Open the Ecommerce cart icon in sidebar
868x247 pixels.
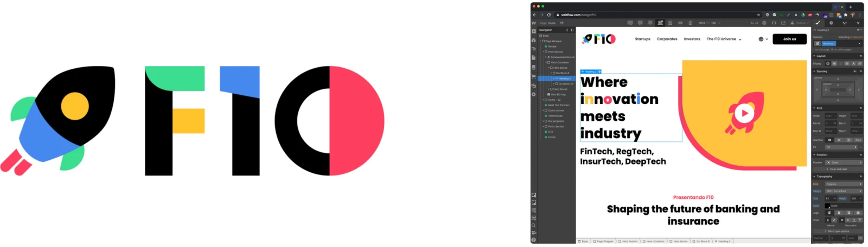click(x=534, y=76)
